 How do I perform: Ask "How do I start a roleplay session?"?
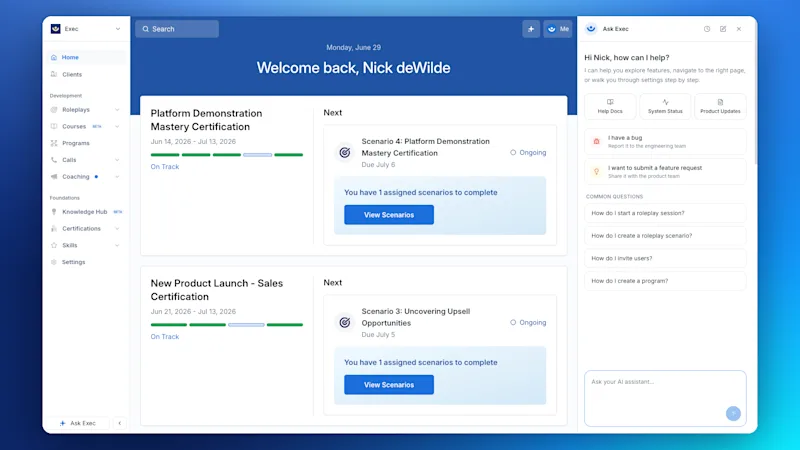(x=665, y=213)
